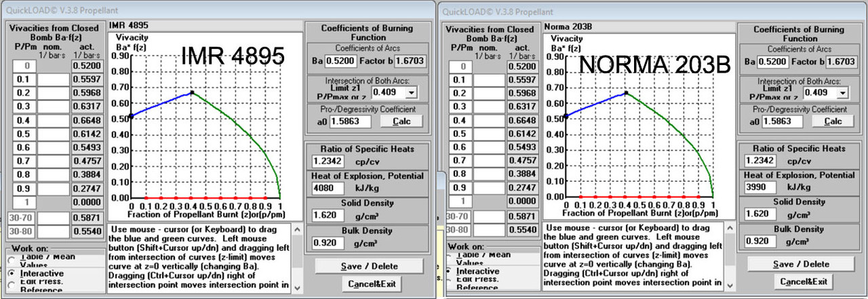Click Solid Density field in IMR 4895 window

coord(327,214)
